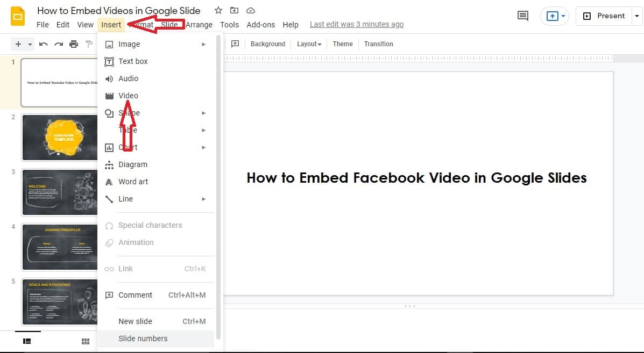Click the Background button
Image resolution: width=644 pixels, height=353 pixels.
pos(268,44)
